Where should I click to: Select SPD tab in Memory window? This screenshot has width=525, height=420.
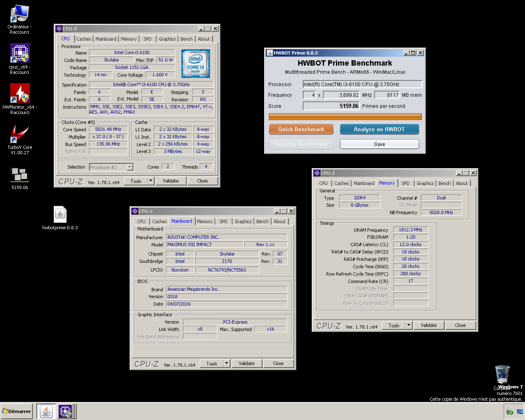click(406, 183)
